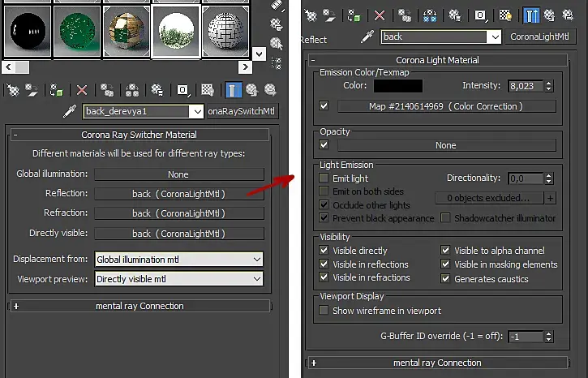Screen dimensions: 588x378
Task: Open Directly visible back (CoronaLightMtl) slot
Action: click(x=179, y=234)
